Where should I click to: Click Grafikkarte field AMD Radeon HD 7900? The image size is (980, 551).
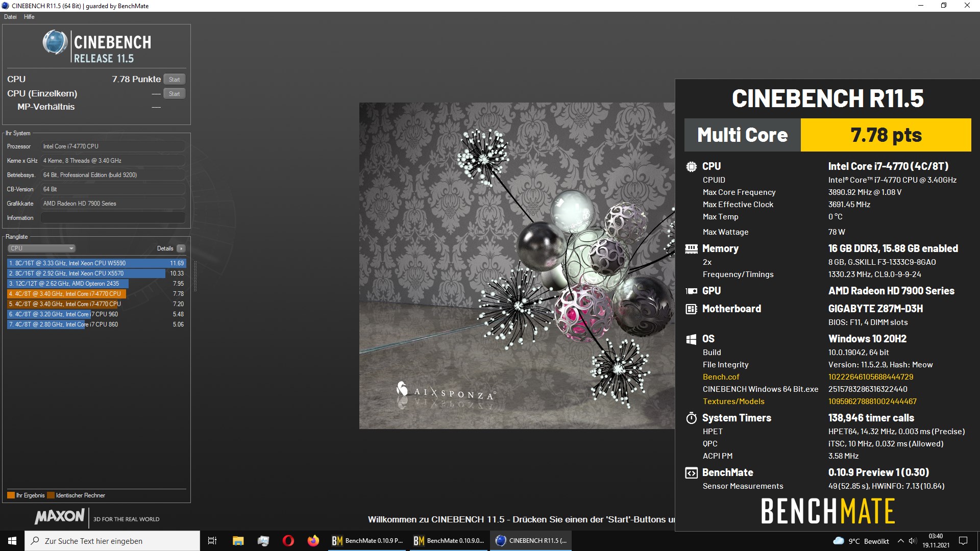tap(113, 204)
